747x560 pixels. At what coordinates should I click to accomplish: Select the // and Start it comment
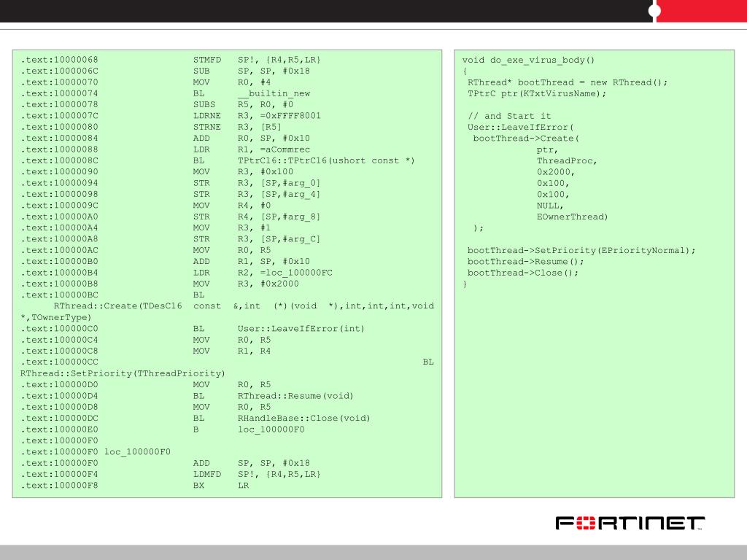click(x=509, y=116)
